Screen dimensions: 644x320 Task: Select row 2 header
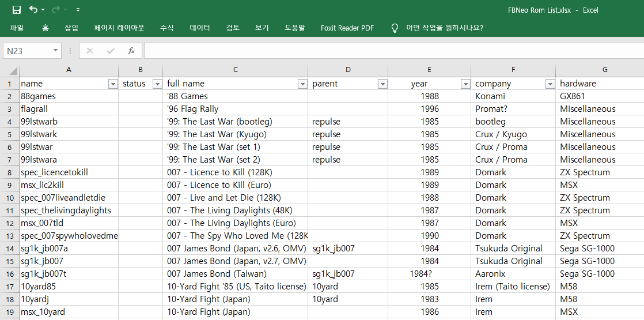[9, 97]
